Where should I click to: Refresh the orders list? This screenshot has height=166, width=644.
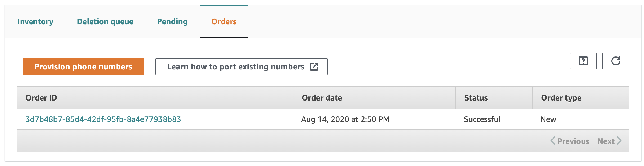click(x=616, y=61)
